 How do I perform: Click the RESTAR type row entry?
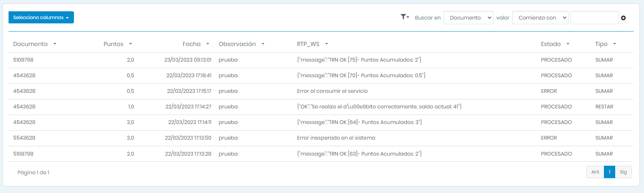pyautogui.click(x=604, y=107)
